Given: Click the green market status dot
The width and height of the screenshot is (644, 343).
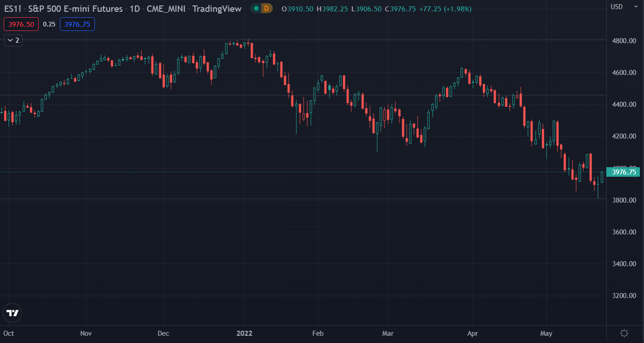Looking at the screenshot, I should (x=256, y=8).
